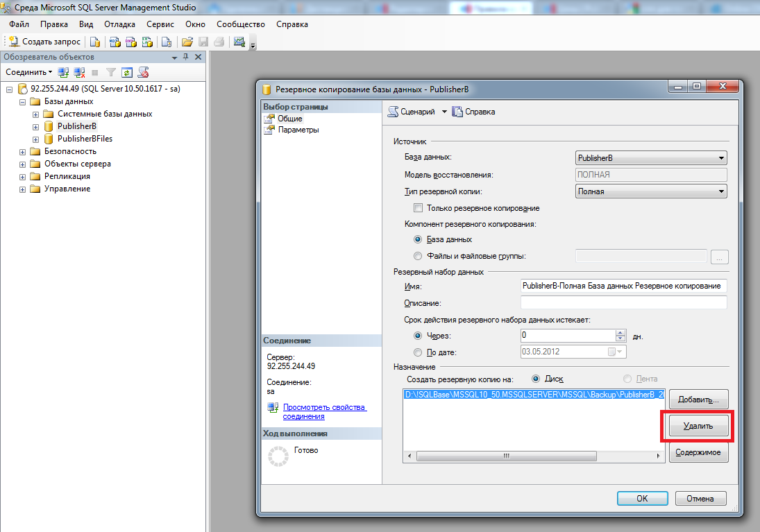Expand the Управление folder
The image size is (760, 532).
click(x=22, y=190)
